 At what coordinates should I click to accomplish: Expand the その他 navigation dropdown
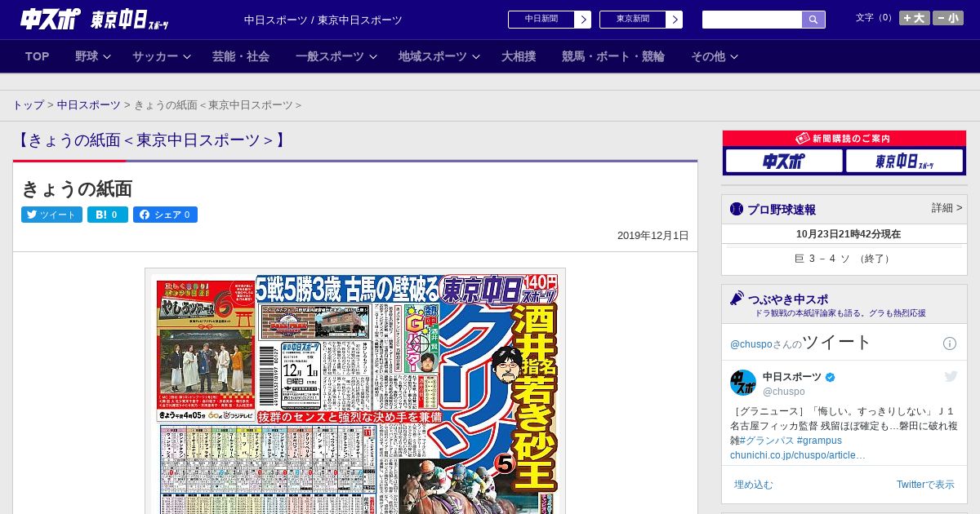tap(715, 56)
